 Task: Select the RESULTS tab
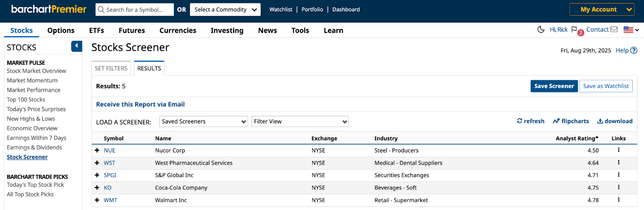(x=149, y=68)
